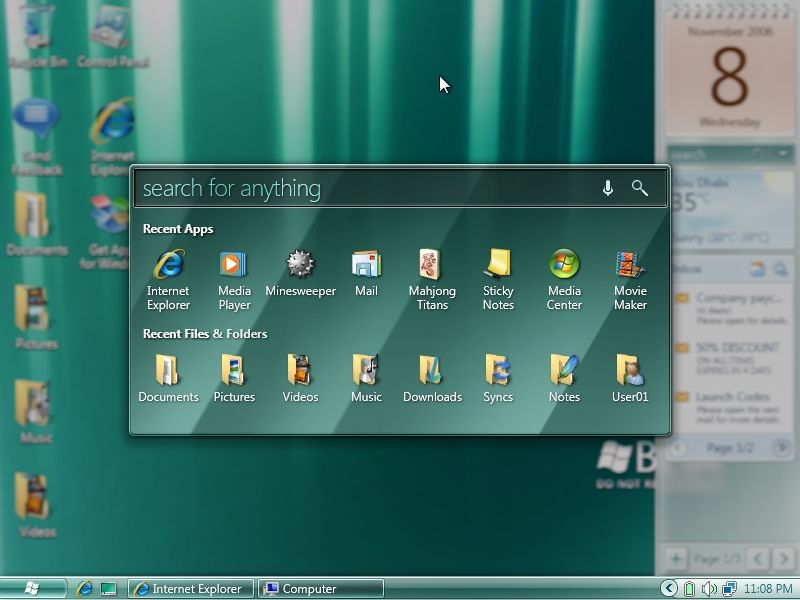This screenshot has width=800, height=600.
Task: Launch Internet Explorer quick launch icon
Action: coord(85,589)
